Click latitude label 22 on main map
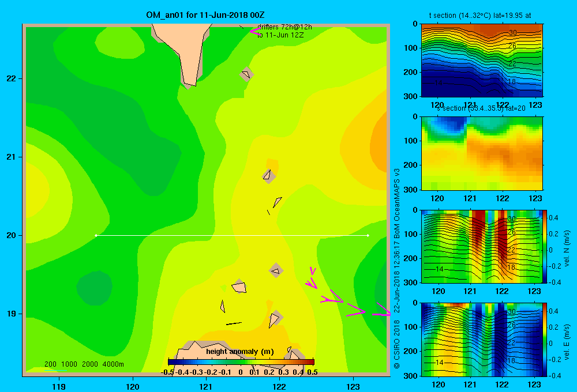Screen dimensions: 577x392 pos(12,78)
